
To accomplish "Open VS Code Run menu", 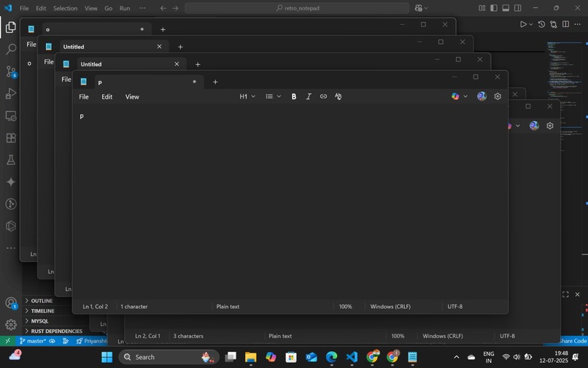I will 125,8.
